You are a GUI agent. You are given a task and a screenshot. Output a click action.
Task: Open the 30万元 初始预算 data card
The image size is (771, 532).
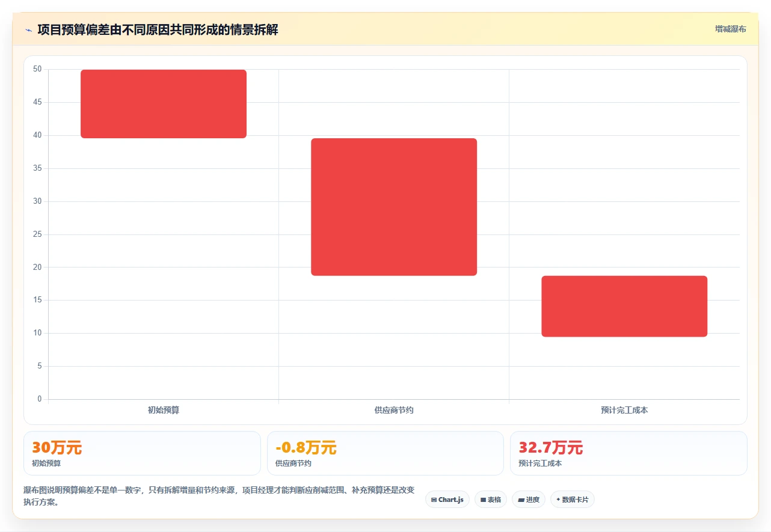point(142,453)
